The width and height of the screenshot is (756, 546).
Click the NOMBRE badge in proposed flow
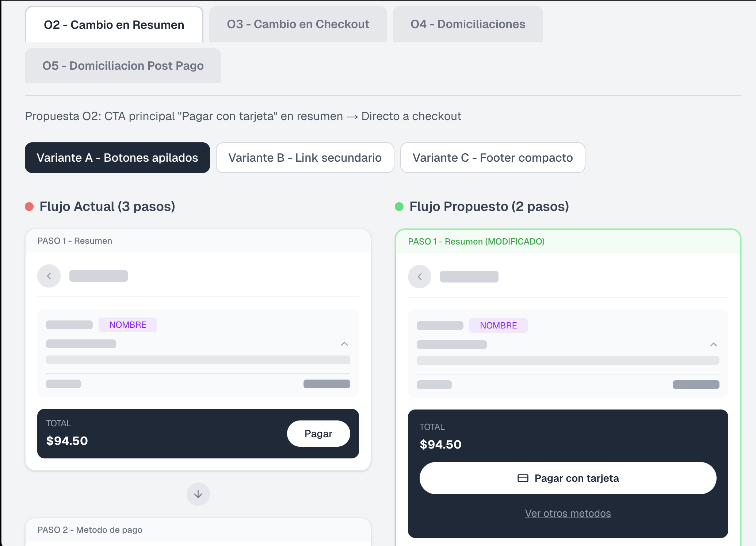coord(499,326)
